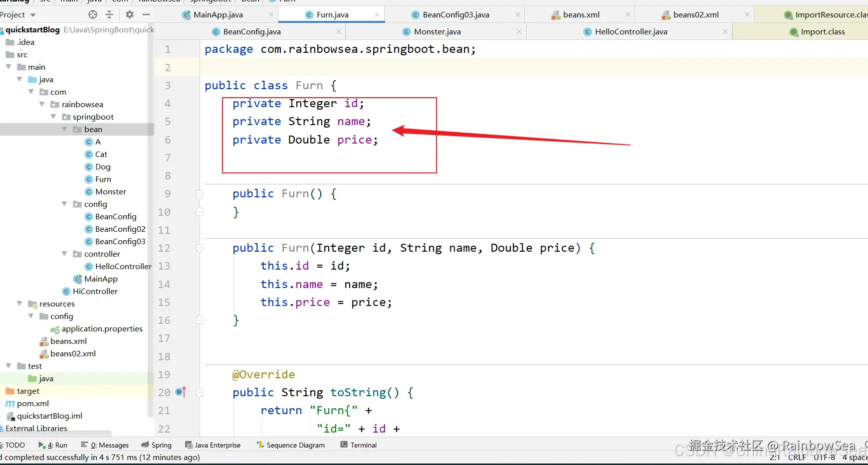Collapse the rainbowsea package
This screenshot has height=465, width=868.
click(42, 104)
